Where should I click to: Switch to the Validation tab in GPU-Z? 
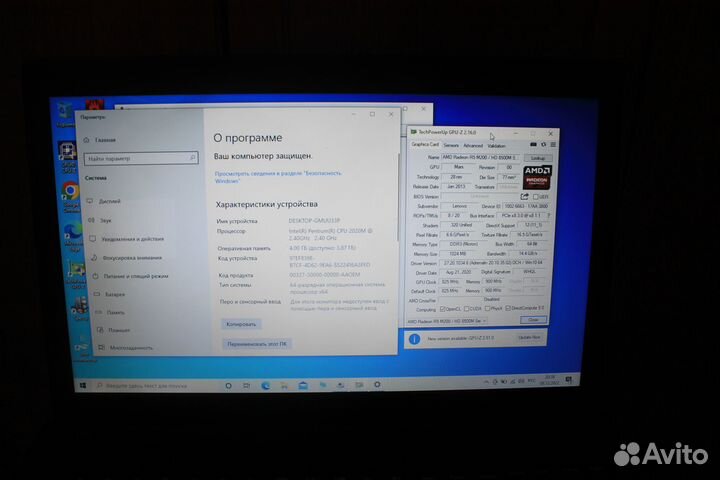click(x=496, y=146)
